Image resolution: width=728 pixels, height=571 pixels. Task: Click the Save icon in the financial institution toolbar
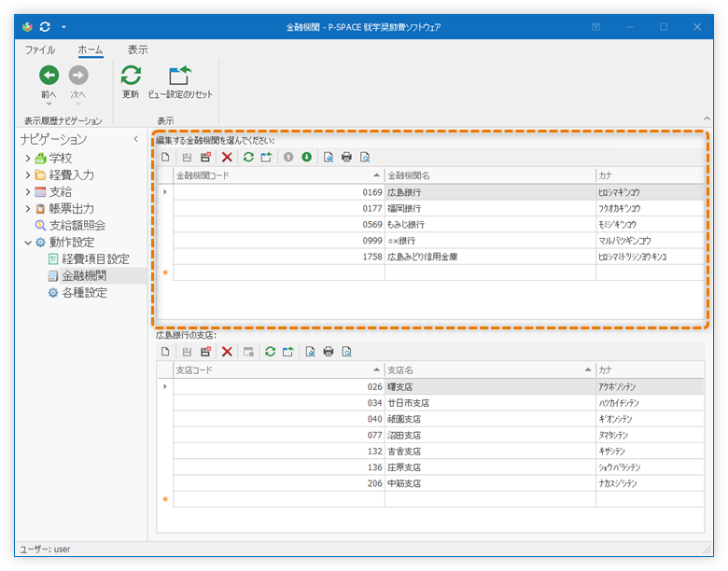pos(187,158)
